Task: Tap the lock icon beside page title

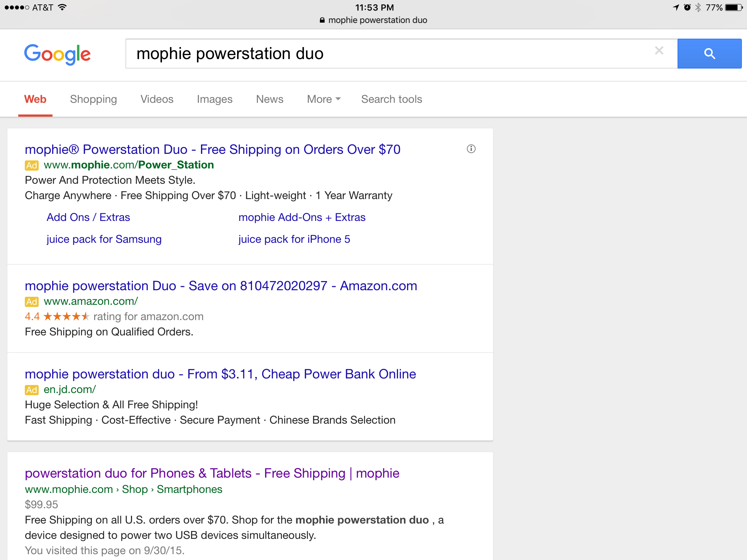Action: 322,20
